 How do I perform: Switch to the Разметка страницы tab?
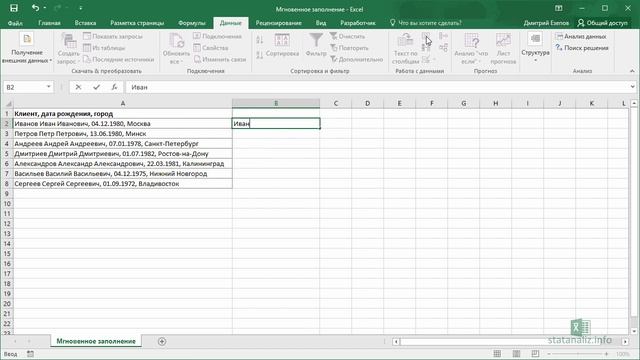(137, 23)
